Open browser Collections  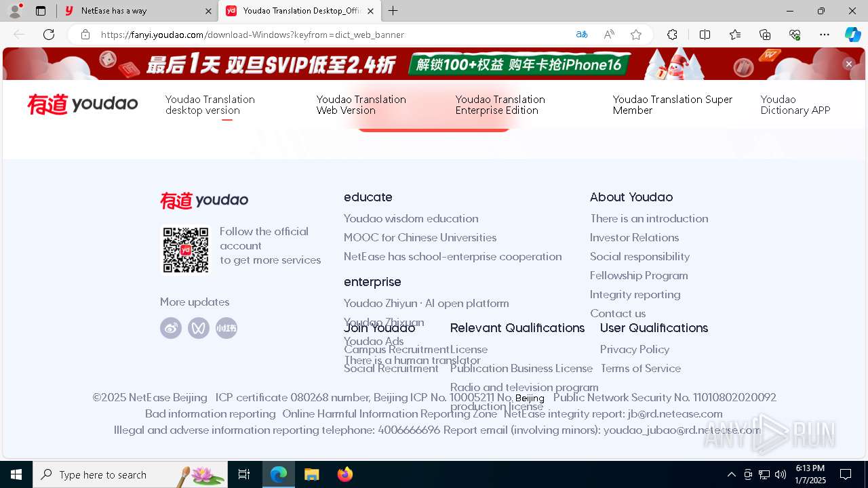point(765,35)
